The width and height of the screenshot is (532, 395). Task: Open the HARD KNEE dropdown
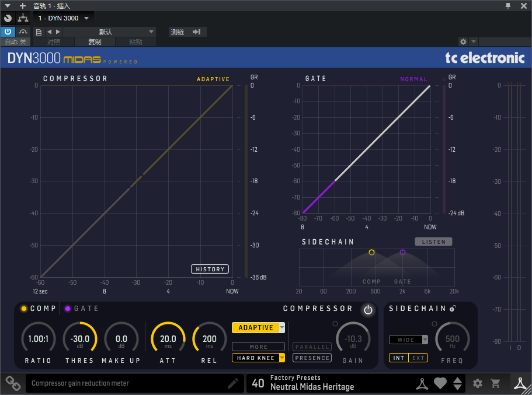point(258,358)
